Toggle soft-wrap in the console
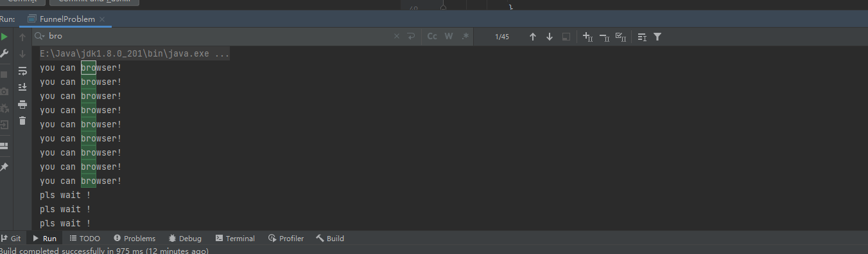The height and width of the screenshot is (254, 868). point(22,71)
